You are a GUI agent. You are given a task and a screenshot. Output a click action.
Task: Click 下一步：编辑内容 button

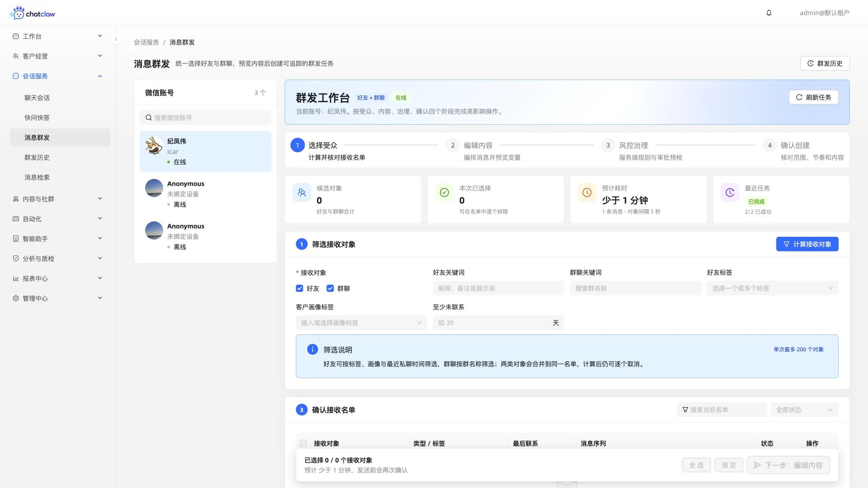pyautogui.click(x=788, y=465)
